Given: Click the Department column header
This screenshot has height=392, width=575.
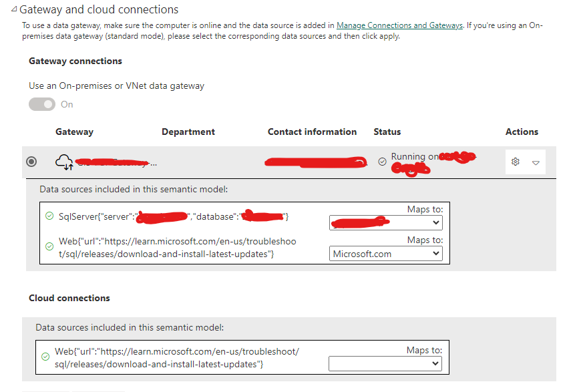Looking at the screenshot, I should point(188,132).
